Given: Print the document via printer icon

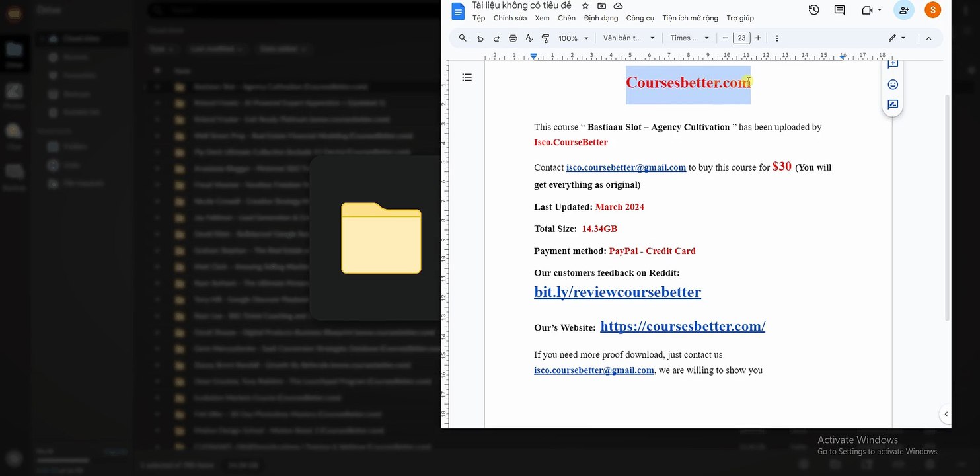Looking at the screenshot, I should [x=513, y=38].
